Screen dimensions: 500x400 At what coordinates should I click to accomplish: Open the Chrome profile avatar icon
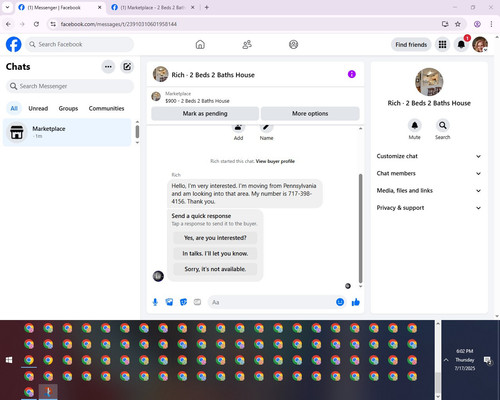(x=477, y=24)
